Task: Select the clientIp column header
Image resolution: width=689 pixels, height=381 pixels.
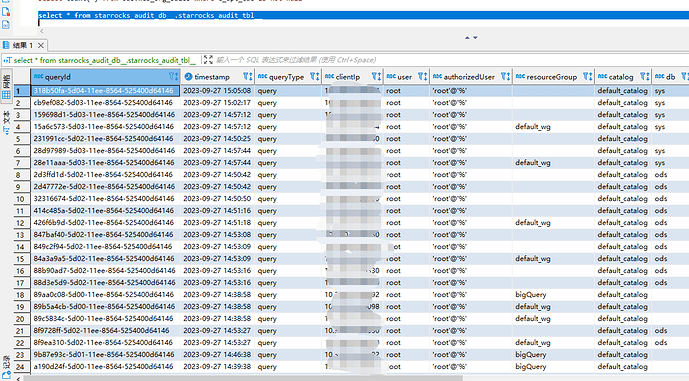Action: (352, 76)
